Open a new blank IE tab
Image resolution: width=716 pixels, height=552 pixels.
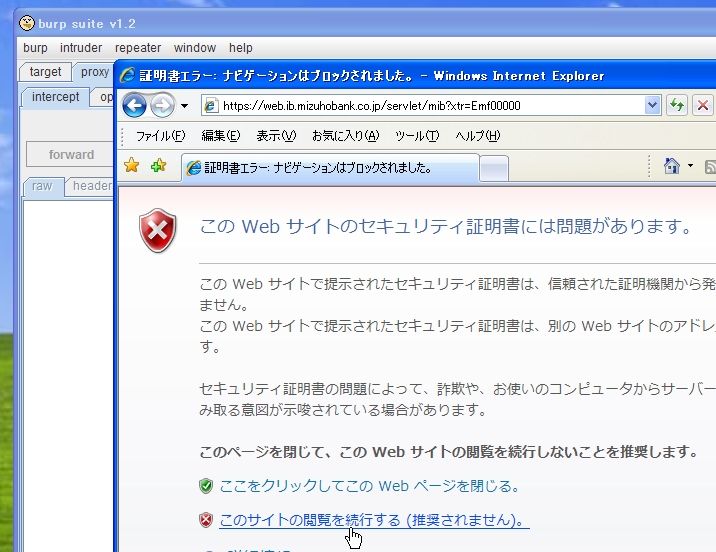(494, 168)
